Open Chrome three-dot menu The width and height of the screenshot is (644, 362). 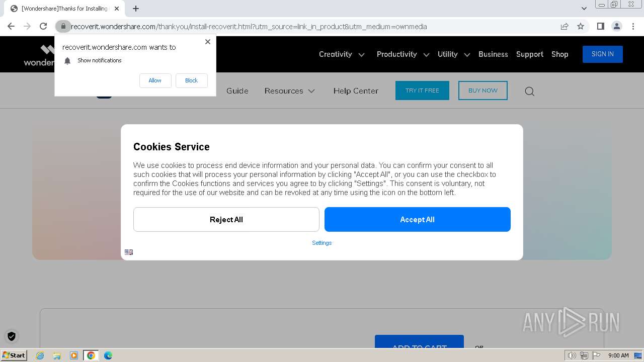tap(633, 26)
